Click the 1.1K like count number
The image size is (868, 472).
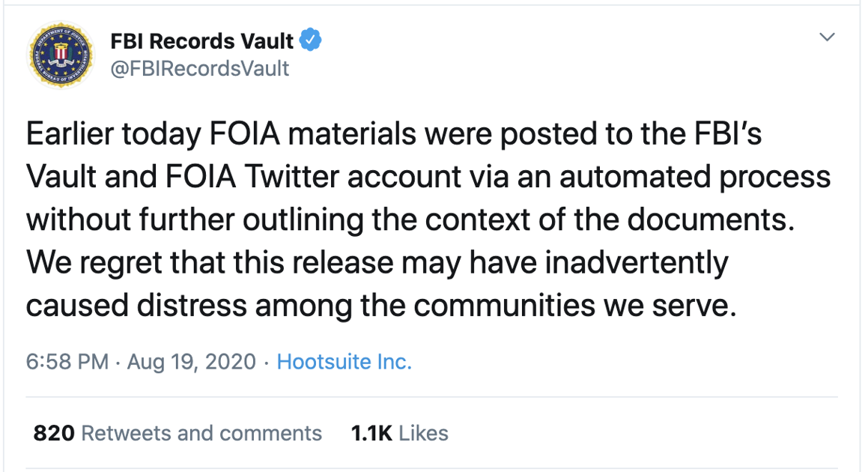(372, 433)
